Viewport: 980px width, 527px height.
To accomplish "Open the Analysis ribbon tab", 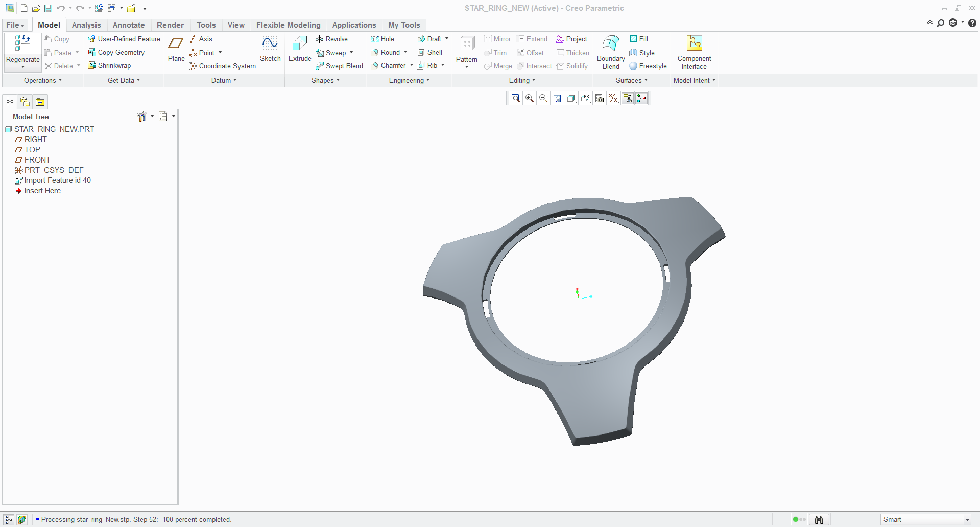I will pos(86,25).
